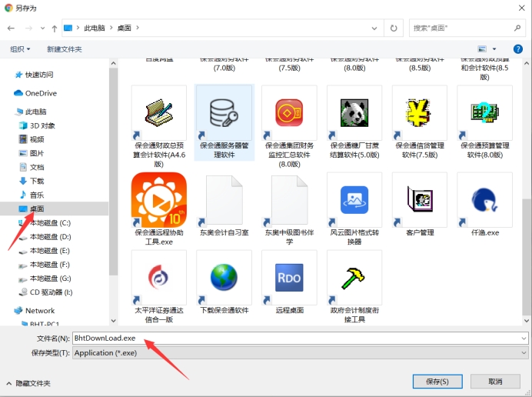Viewport: 532px width, 397px height.
Task: Collapse folders with 隐藏文件夹
Action: click(x=28, y=383)
